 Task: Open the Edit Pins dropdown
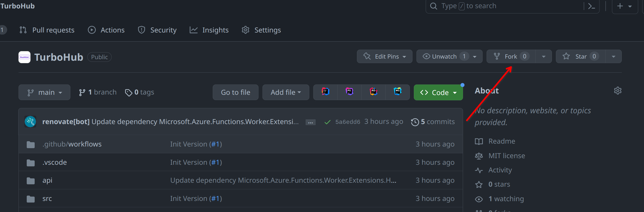coord(384,56)
